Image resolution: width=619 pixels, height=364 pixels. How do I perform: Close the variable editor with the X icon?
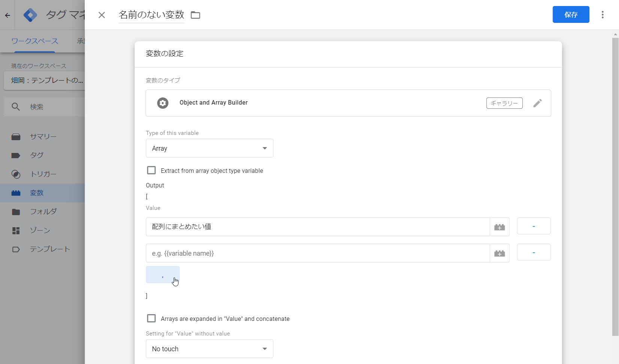coord(102,15)
